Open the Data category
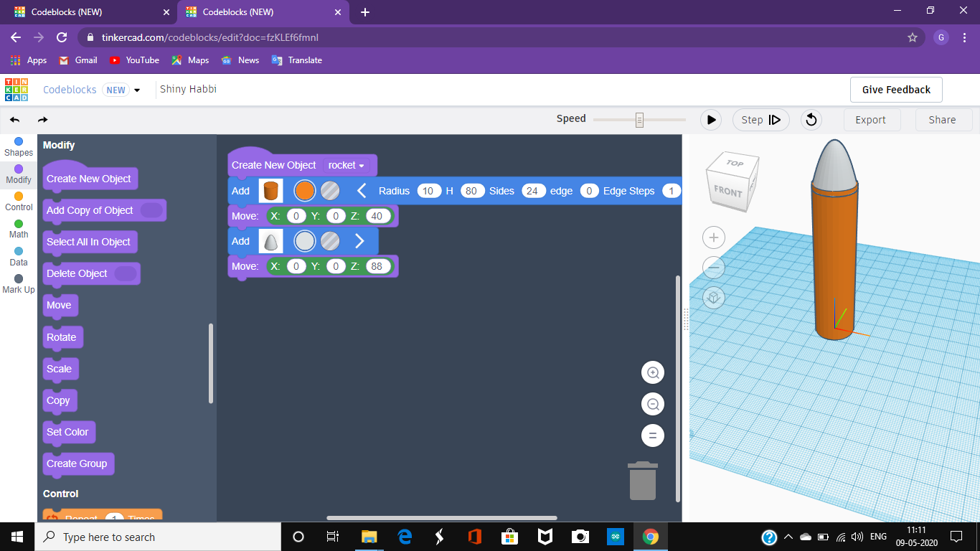Viewport: 980px width, 551px height. coord(18,257)
